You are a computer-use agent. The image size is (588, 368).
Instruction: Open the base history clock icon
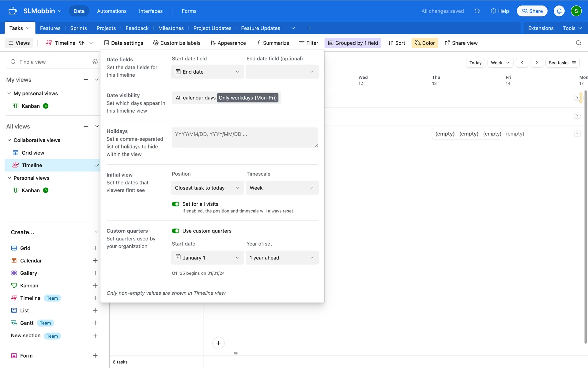[477, 11]
